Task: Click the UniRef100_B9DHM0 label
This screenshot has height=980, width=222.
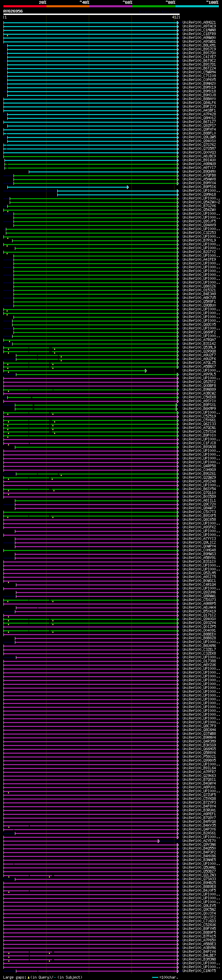Action: click(199, 172)
